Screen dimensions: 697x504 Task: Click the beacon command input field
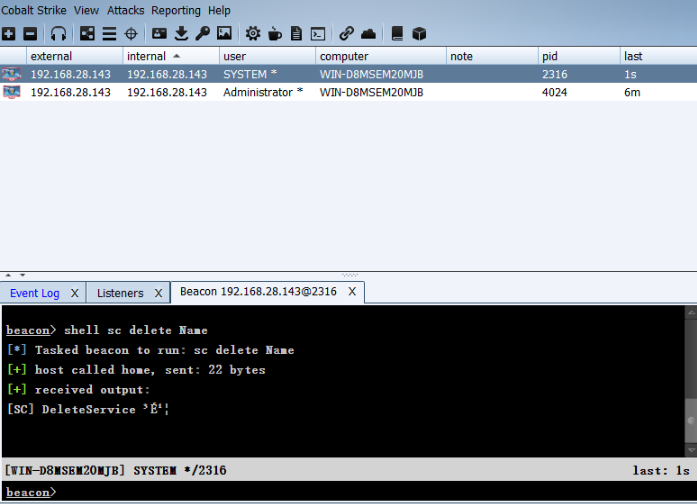pyautogui.click(x=370, y=492)
